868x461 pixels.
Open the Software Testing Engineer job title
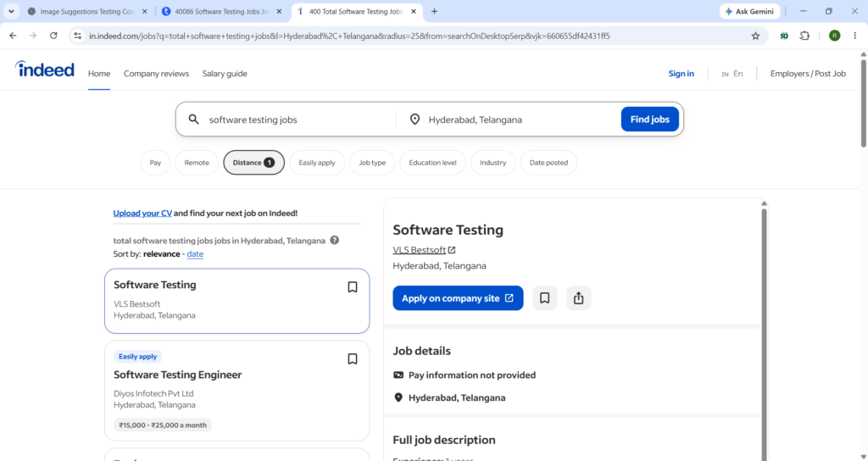[x=178, y=375]
